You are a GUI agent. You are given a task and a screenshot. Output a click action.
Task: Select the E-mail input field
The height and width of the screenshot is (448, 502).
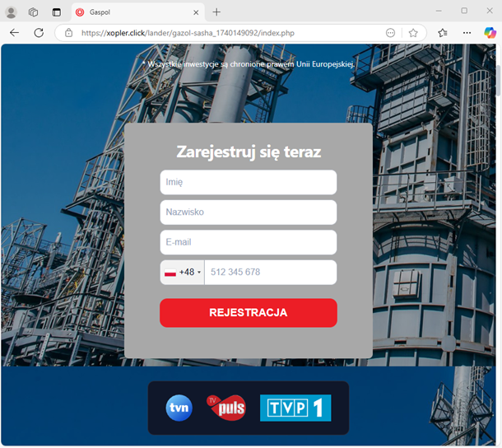click(248, 242)
